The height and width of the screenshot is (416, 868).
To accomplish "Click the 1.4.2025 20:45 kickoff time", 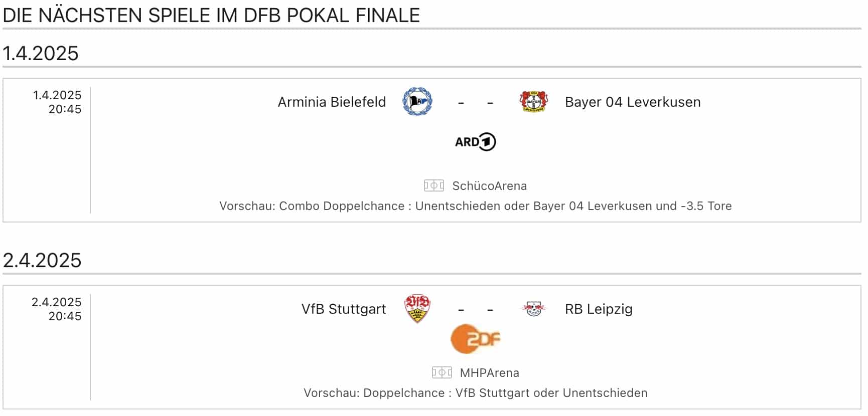I will click(x=57, y=102).
